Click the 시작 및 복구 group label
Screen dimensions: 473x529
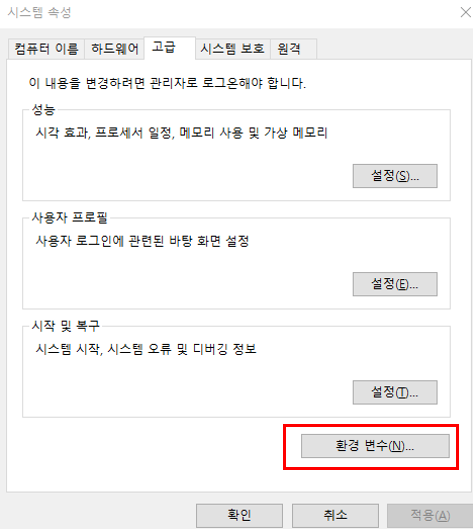[66, 326]
